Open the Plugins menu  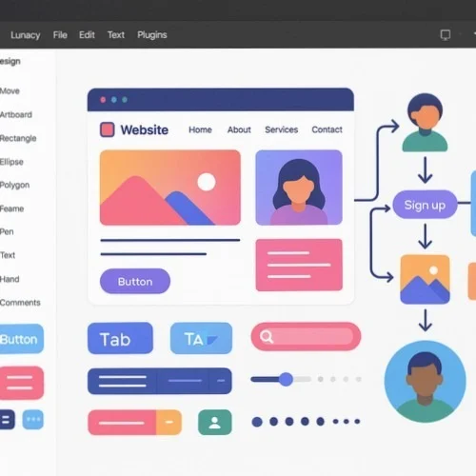coord(152,35)
